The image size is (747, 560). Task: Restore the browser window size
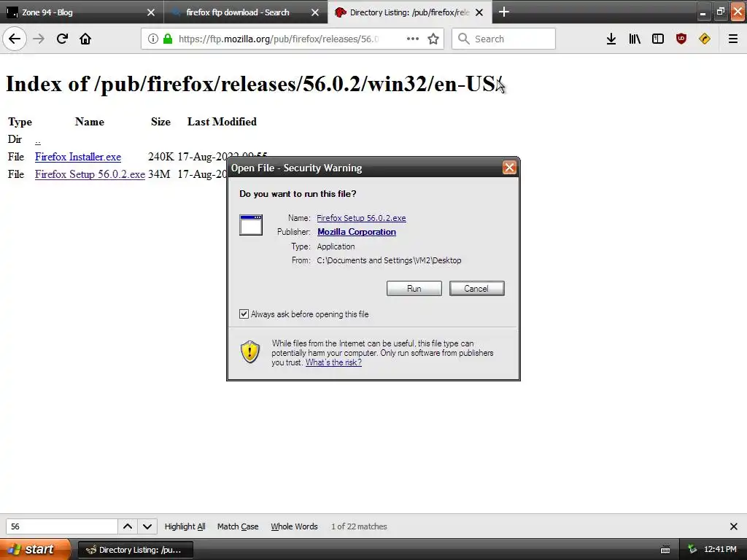pyautogui.click(x=720, y=12)
